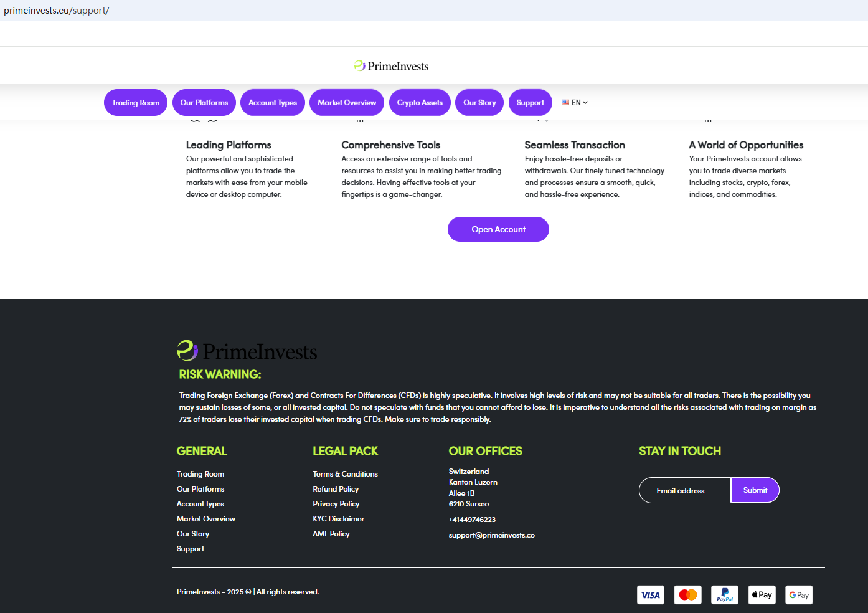Click the PrimeInvests header logo
868x613 pixels.
(391, 66)
